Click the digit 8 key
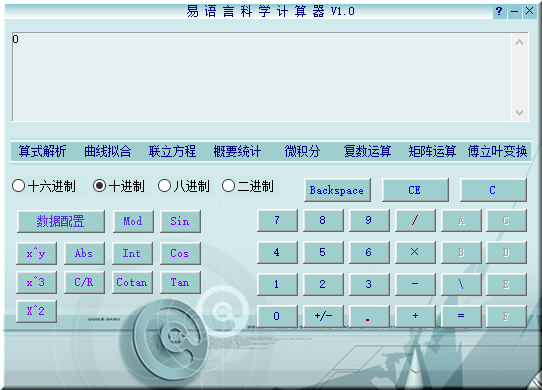 click(323, 220)
